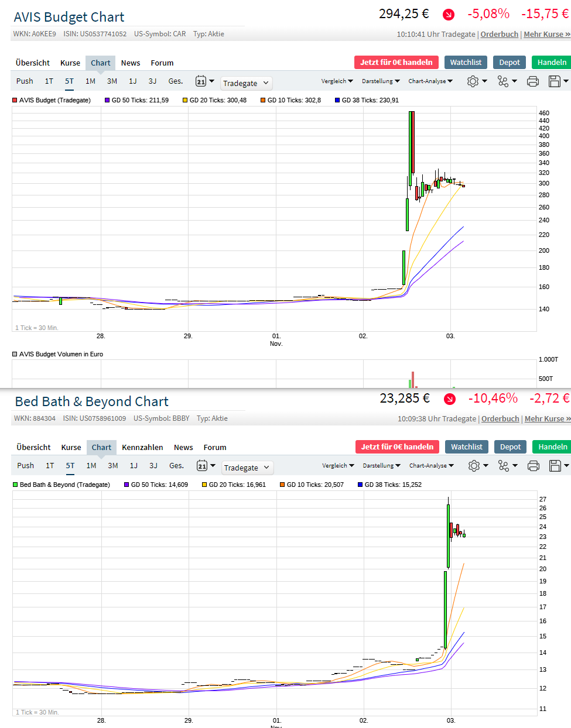
Task: Click share icon in AVIS chart toolbar
Action: point(503,81)
